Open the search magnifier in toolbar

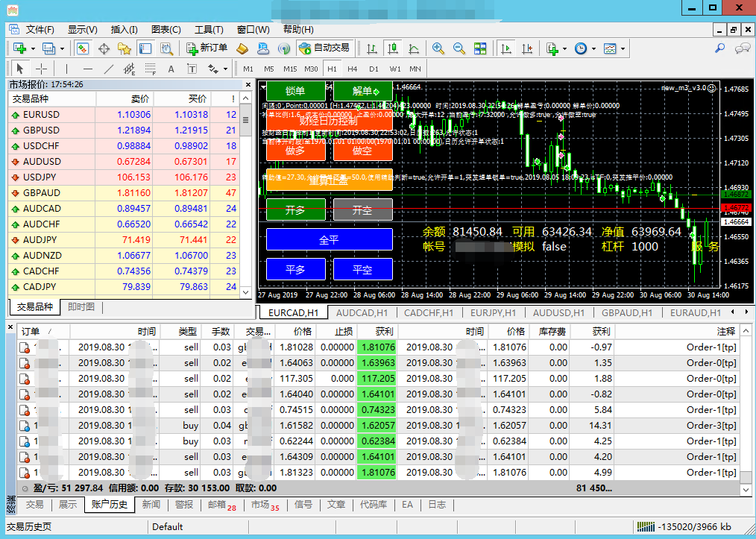720,48
